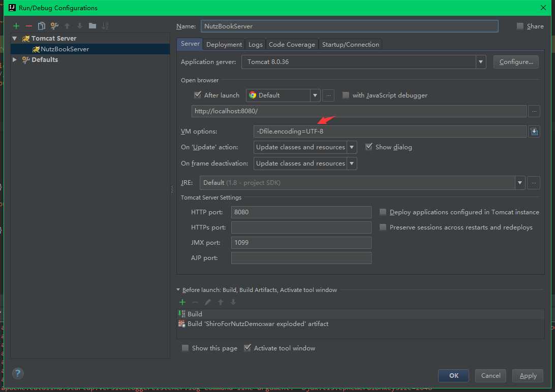The image size is (555, 392).
Task: Enable Preserve sessions across restarts checkbox
Action: pos(383,227)
